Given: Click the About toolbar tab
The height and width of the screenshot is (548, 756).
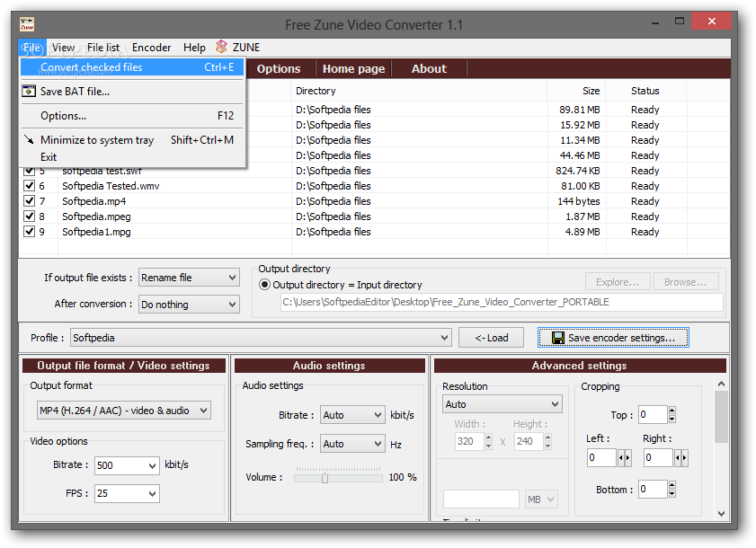Looking at the screenshot, I should point(429,68).
